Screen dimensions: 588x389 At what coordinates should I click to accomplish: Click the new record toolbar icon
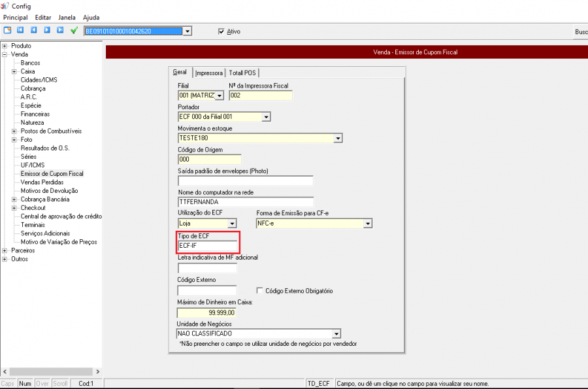[7, 30]
